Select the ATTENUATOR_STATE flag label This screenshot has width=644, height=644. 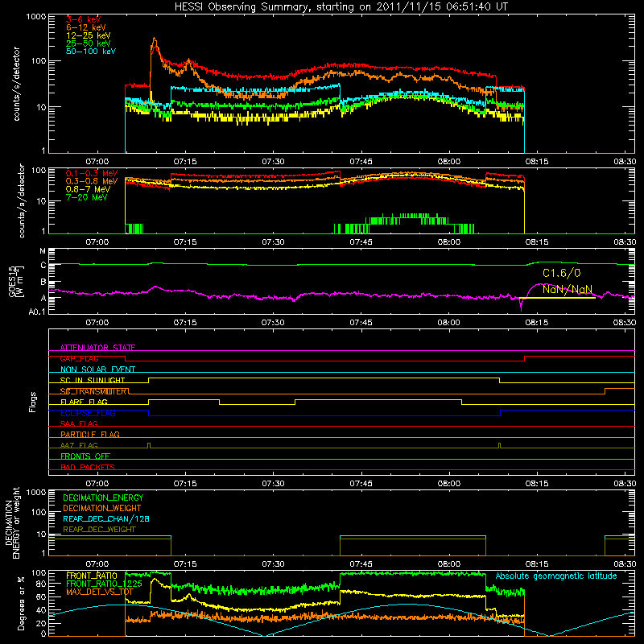pos(97,348)
